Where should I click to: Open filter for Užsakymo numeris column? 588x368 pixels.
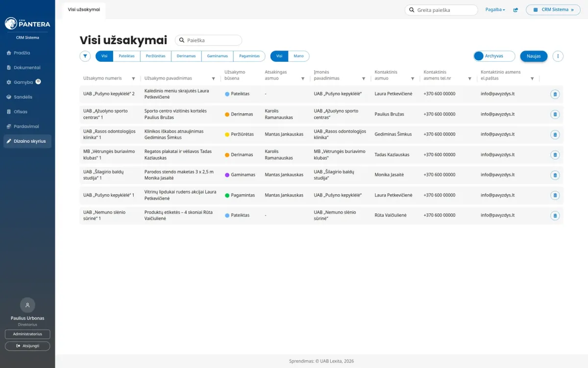(133, 79)
